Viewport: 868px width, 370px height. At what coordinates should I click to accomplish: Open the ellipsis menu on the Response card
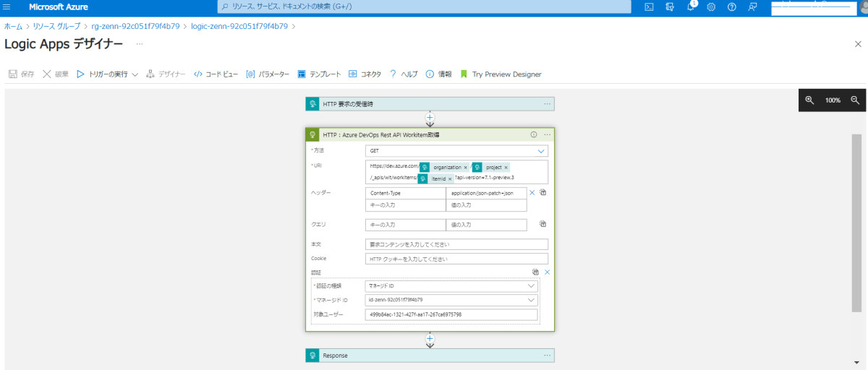[x=548, y=356]
